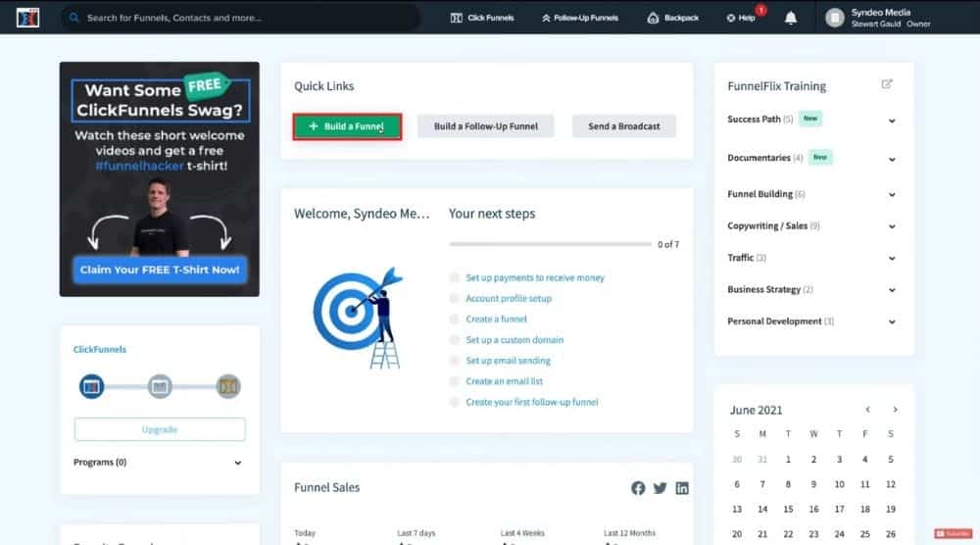The width and height of the screenshot is (980, 545).
Task: Share Funnel Sales on LinkedIn
Action: tap(682, 488)
